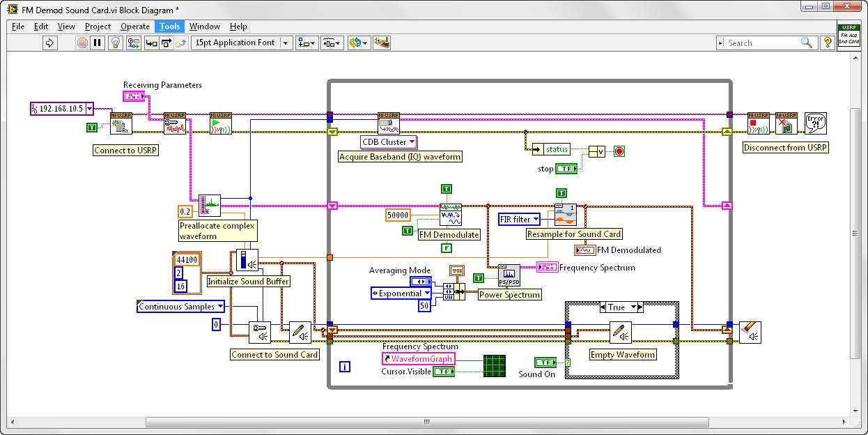The image size is (868, 435).
Task: Click the error handler node after Disconnect
Action: click(x=815, y=123)
